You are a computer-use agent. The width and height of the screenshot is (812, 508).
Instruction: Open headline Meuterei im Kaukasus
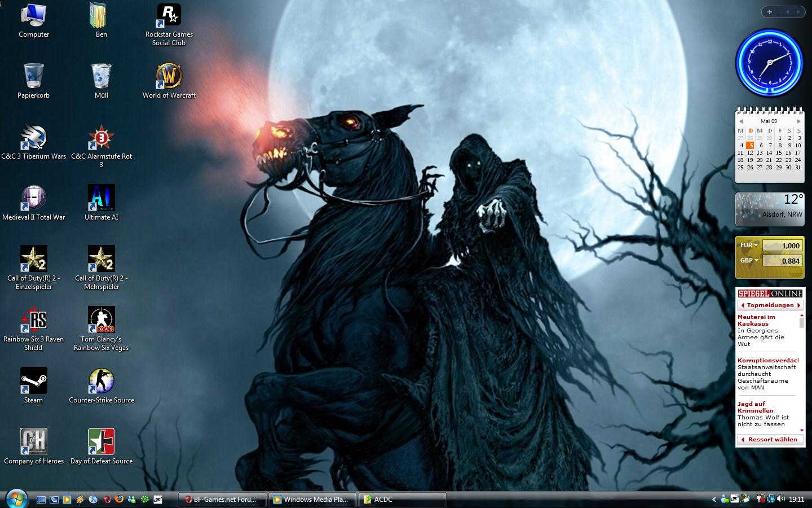click(x=756, y=321)
